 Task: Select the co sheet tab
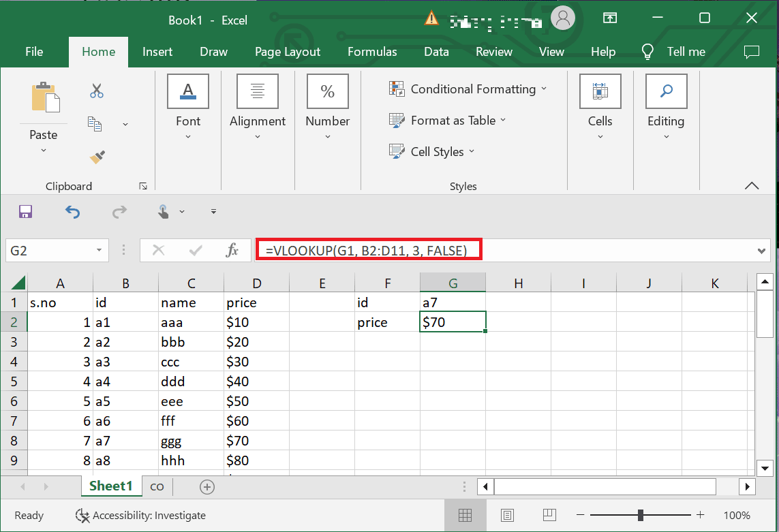pyautogui.click(x=157, y=486)
